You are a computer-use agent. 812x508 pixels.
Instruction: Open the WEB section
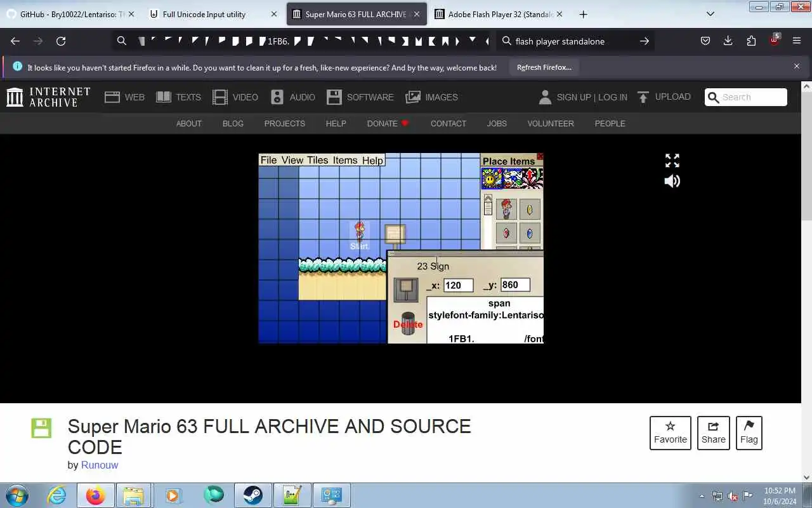(125, 97)
